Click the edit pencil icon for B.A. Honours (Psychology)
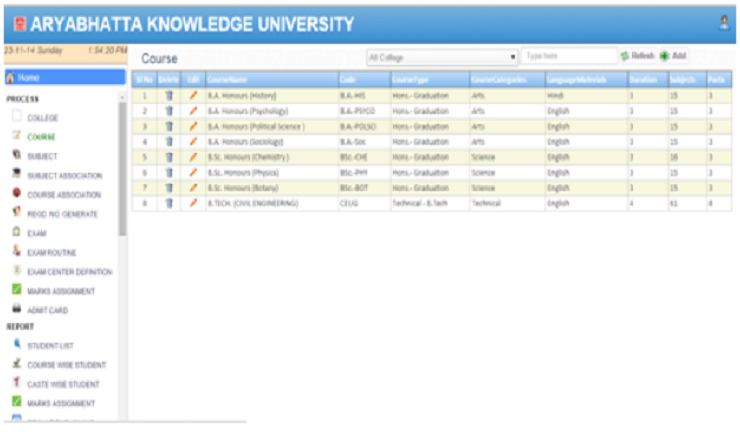This screenshot has height=434, width=740. [193, 111]
